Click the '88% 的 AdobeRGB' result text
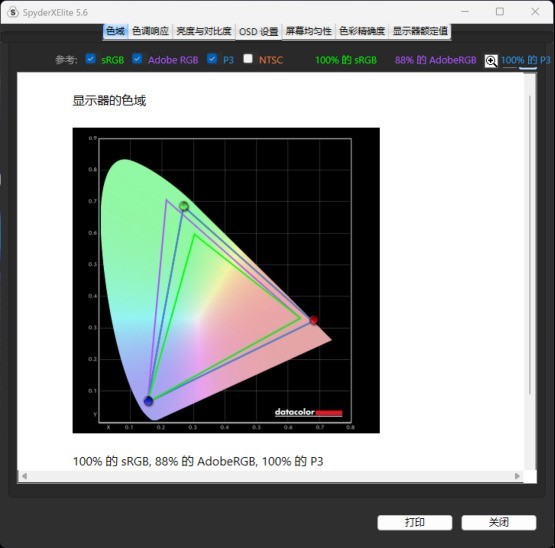Viewport: 555px width, 548px height. pos(436,60)
